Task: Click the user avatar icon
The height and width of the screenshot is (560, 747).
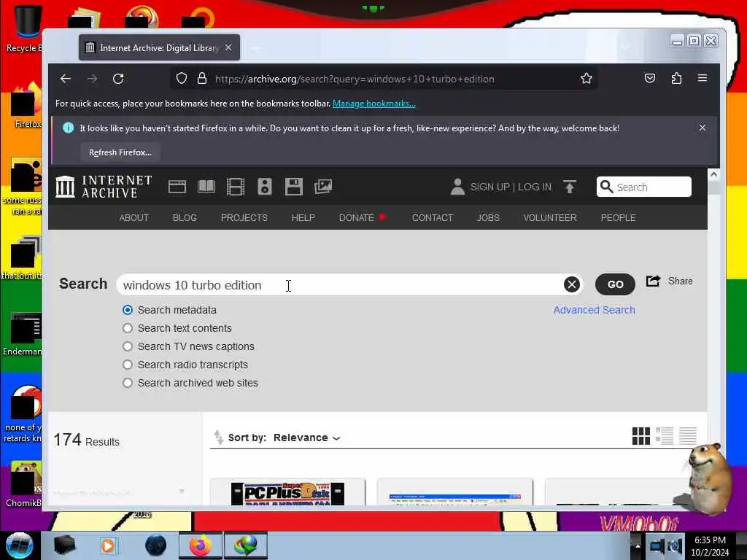Action: pyautogui.click(x=457, y=187)
